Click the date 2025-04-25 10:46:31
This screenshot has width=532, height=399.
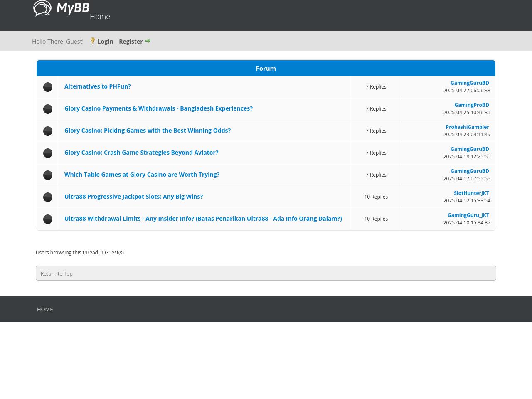tap(467, 113)
